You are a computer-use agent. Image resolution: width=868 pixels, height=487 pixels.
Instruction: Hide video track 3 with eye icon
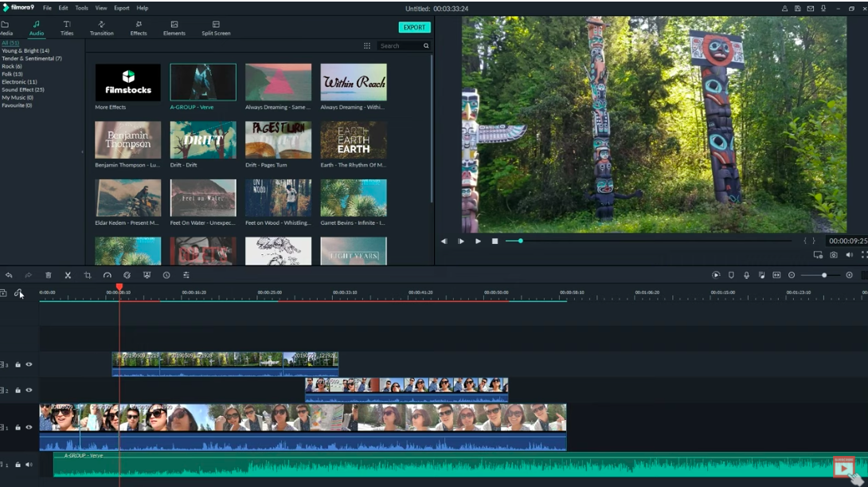pyautogui.click(x=29, y=364)
